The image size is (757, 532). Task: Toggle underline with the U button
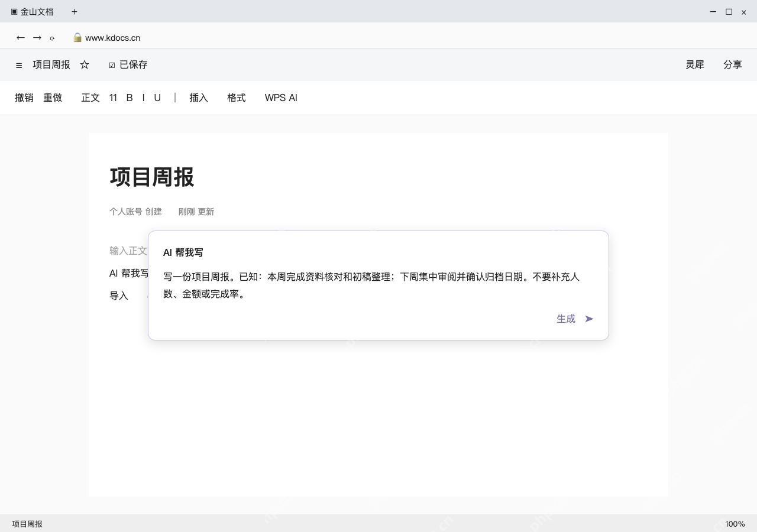point(157,98)
